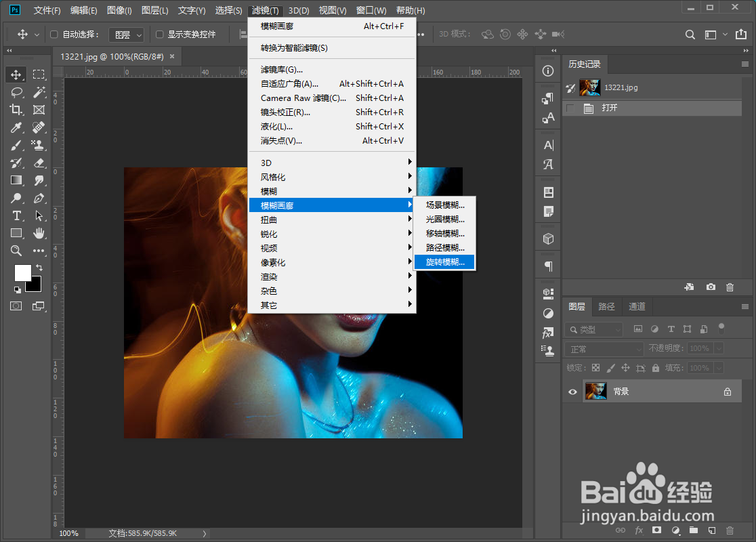Screen dimensions: 756x542
Task: Choose 光圈模糊... from submenu
Action: coord(444,220)
